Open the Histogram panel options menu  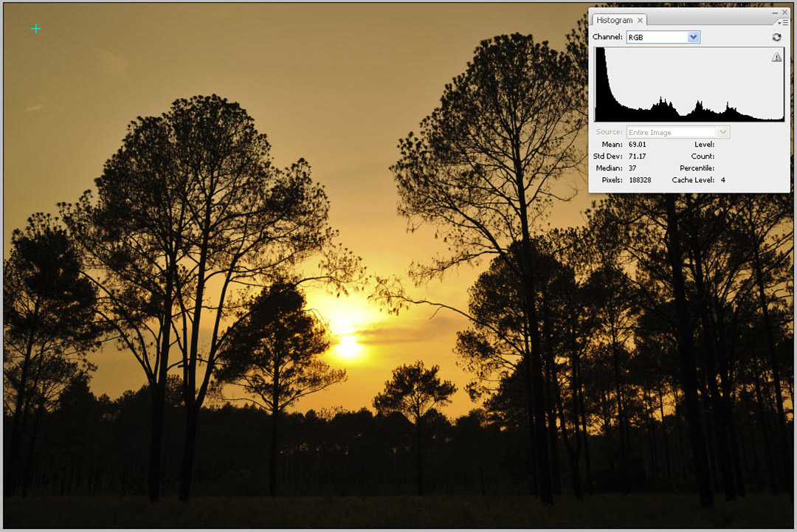pyautogui.click(x=784, y=22)
